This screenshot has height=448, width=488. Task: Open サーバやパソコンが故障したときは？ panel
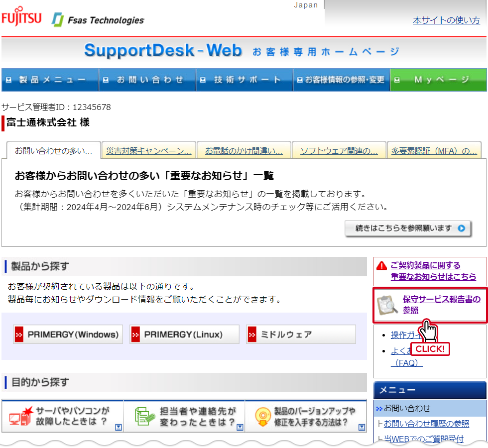point(63,416)
